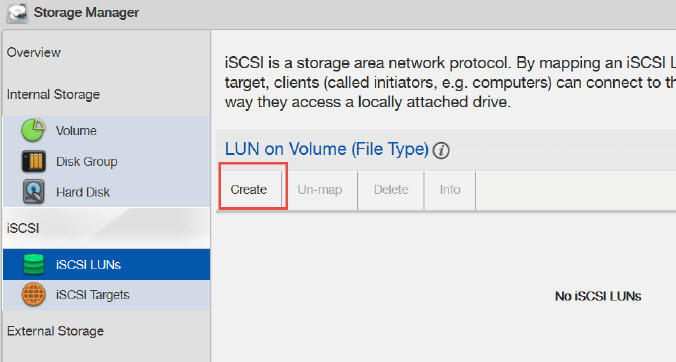The image size is (676, 362).
Task: Open the info icon beside LUN on Volume
Action: [x=441, y=150]
